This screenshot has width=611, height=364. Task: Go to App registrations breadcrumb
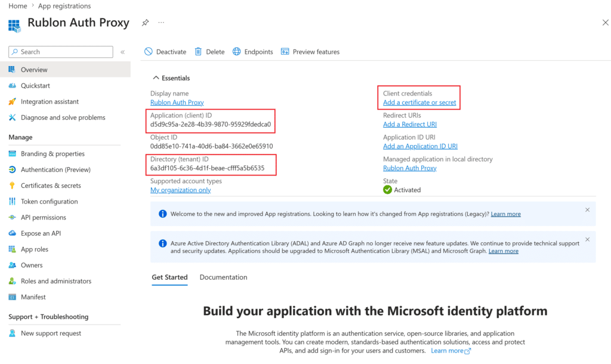[64, 6]
